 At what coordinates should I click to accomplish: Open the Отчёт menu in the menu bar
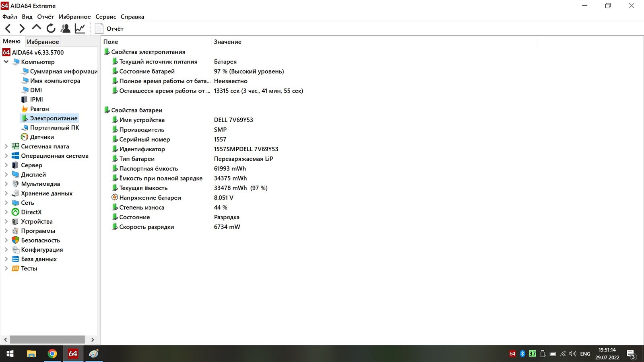45,17
